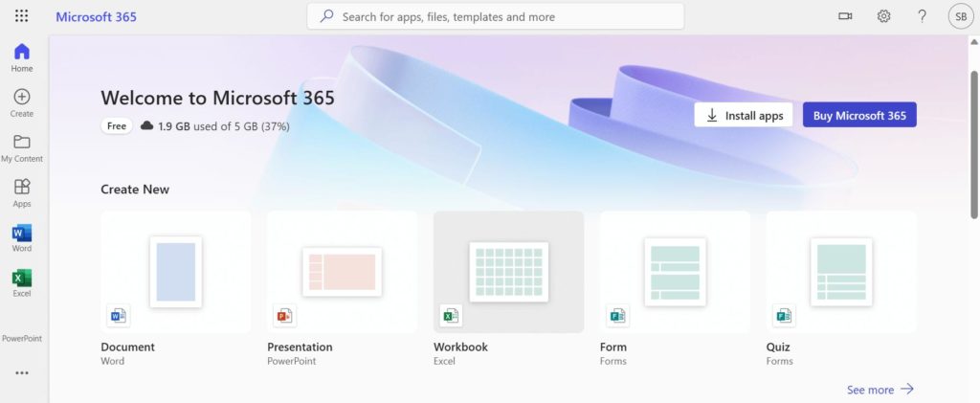Open the app launcher waffle icon
Image resolution: width=980 pixels, height=403 pixels.
tap(21, 16)
